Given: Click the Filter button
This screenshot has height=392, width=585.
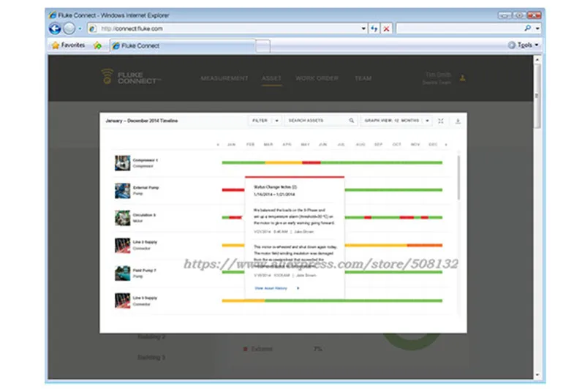Looking at the screenshot, I should [x=260, y=121].
